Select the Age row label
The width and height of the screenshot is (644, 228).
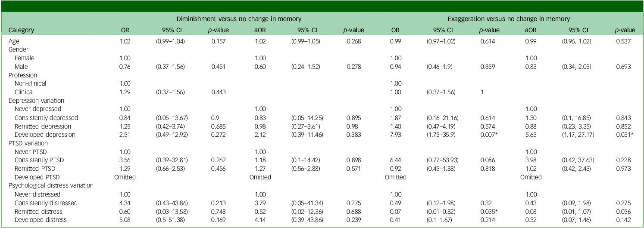(13, 41)
